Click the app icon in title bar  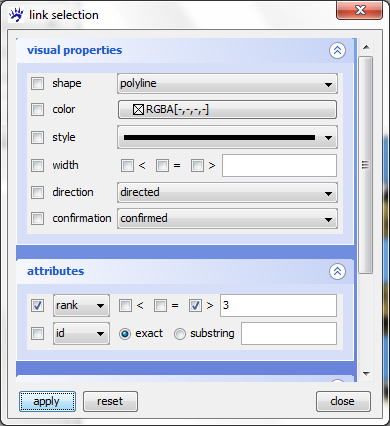[16, 15]
